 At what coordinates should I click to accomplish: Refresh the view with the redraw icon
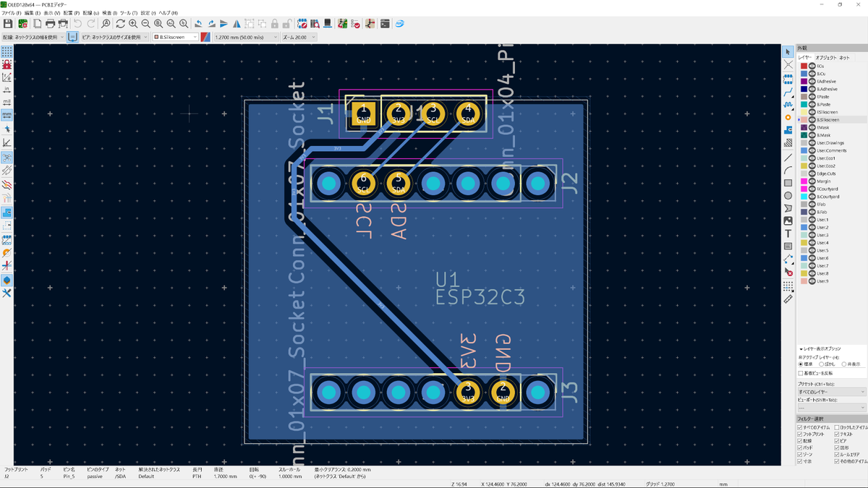pyautogui.click(x=120, y=24)
